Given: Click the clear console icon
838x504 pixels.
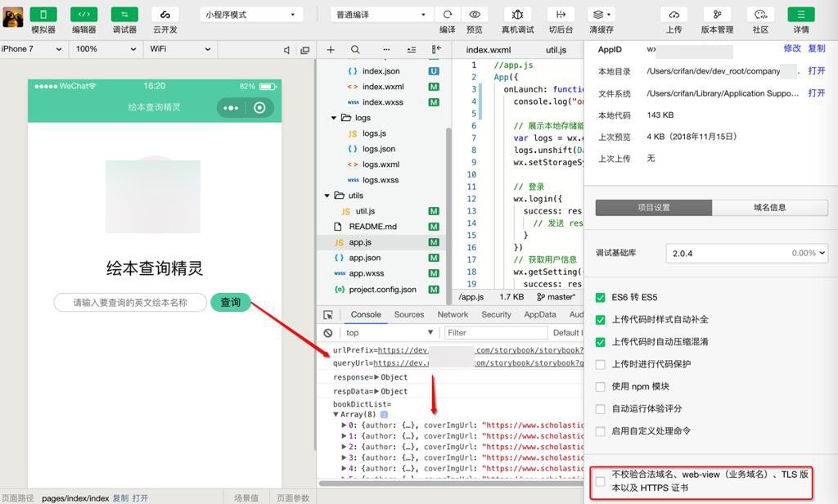Looking at the screenshot, I should point(328,333).
